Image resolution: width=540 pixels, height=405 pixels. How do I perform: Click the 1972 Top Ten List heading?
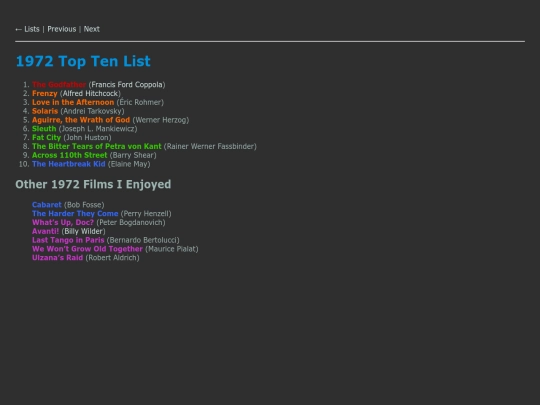[x=83, y=62]
